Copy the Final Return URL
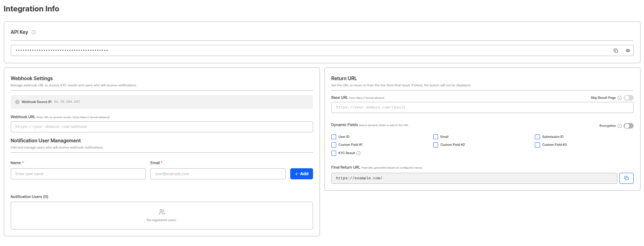 (x=626, y=178)
